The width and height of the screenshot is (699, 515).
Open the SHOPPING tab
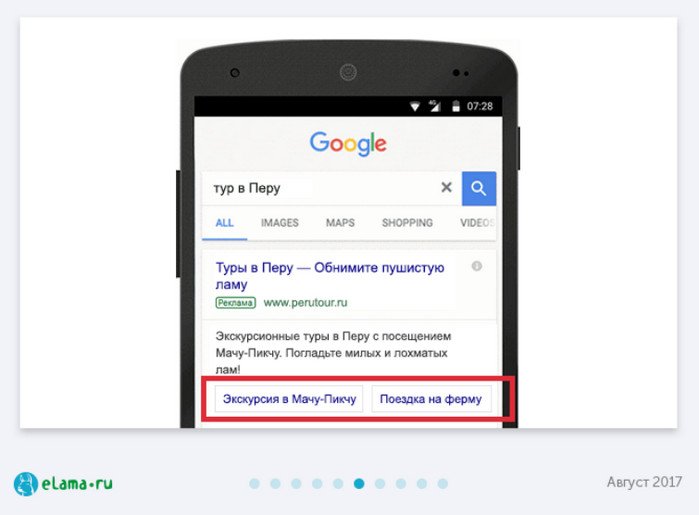tap(407, 223)
